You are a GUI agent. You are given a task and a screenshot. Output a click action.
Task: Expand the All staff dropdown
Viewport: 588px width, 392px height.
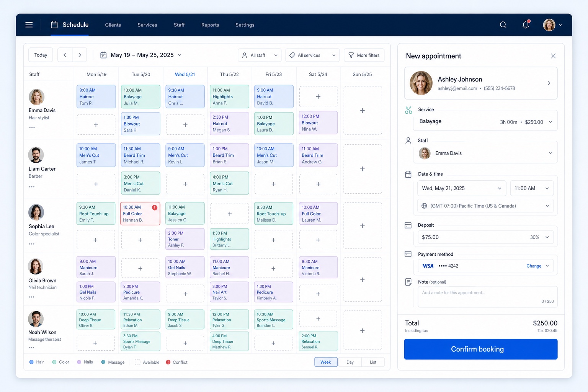click(260, 55)
